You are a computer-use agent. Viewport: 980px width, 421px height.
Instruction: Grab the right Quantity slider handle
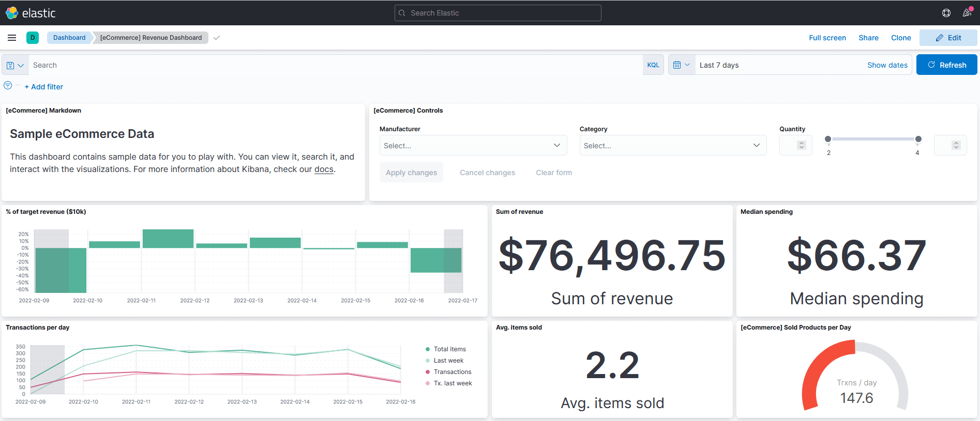tap(918, 139)
